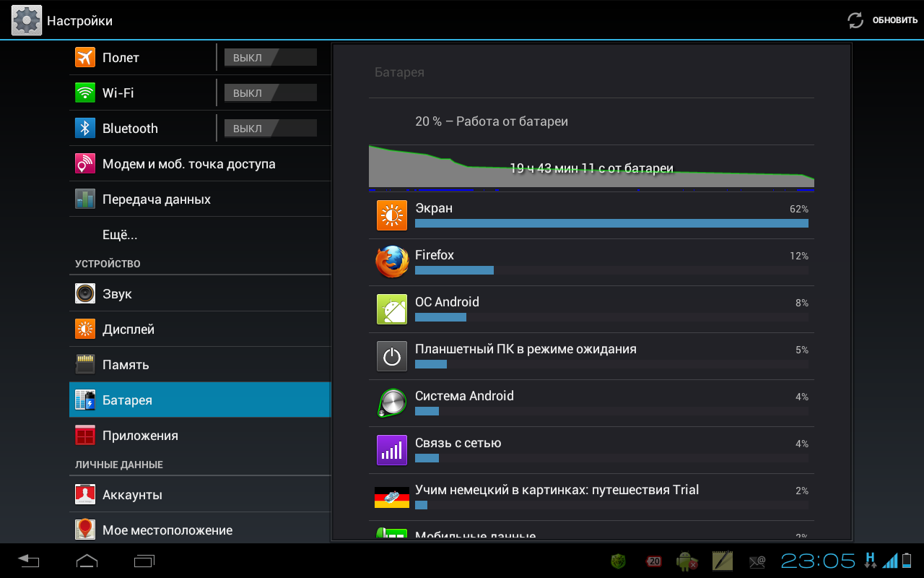Viewport: 924px width, 578px height.
Task: Tap the green Wi-Fi icon
Action: click(x=85, y=92)
